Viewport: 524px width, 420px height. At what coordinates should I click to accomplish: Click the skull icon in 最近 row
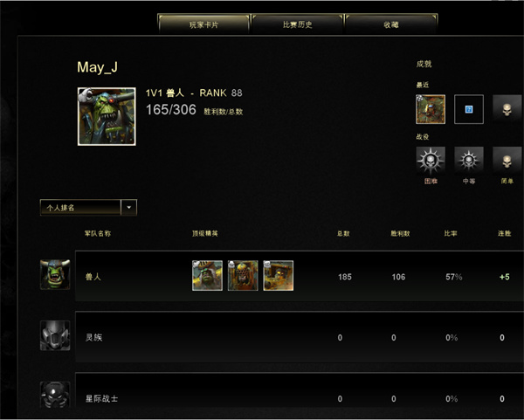coord(507,109)
